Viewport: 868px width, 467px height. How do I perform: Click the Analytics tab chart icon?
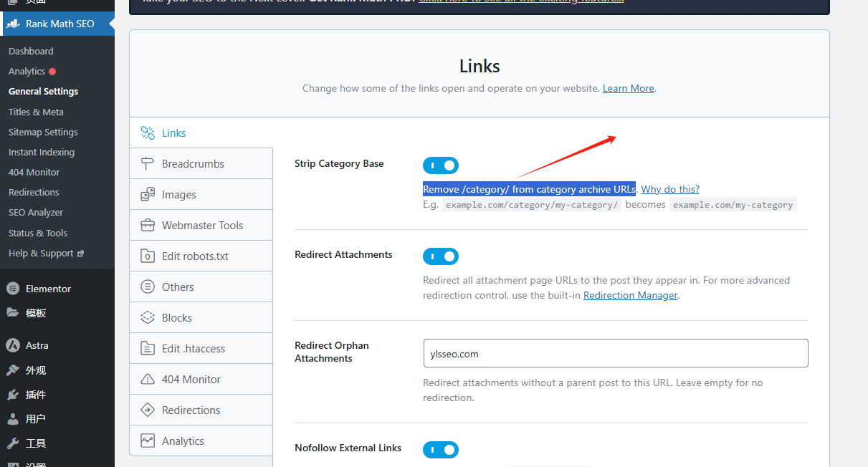click(148, 440)
